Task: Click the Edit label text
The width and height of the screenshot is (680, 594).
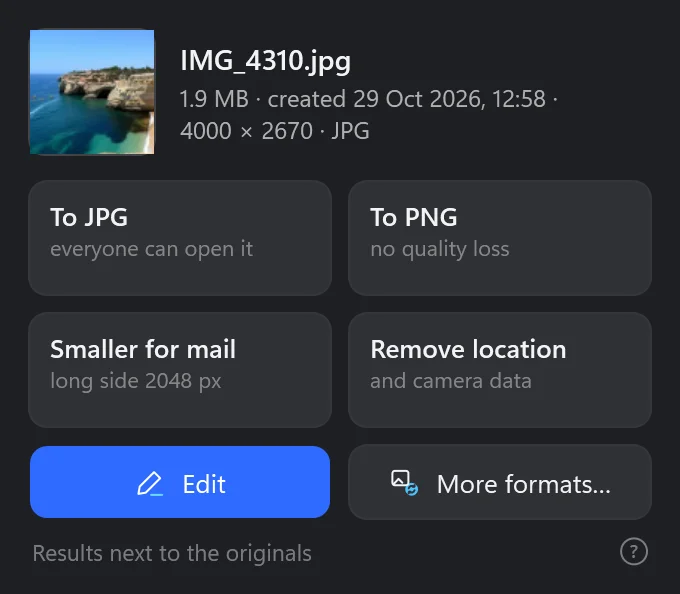Action: point(204,484)
